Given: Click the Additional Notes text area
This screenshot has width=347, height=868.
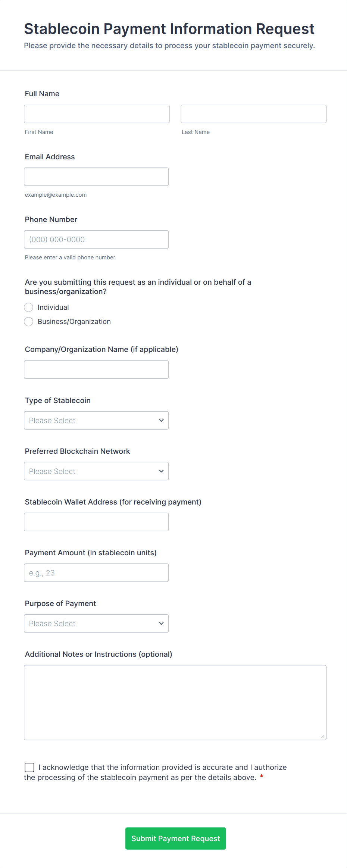Looking at the screenshot, I should [x=175, y=702].
